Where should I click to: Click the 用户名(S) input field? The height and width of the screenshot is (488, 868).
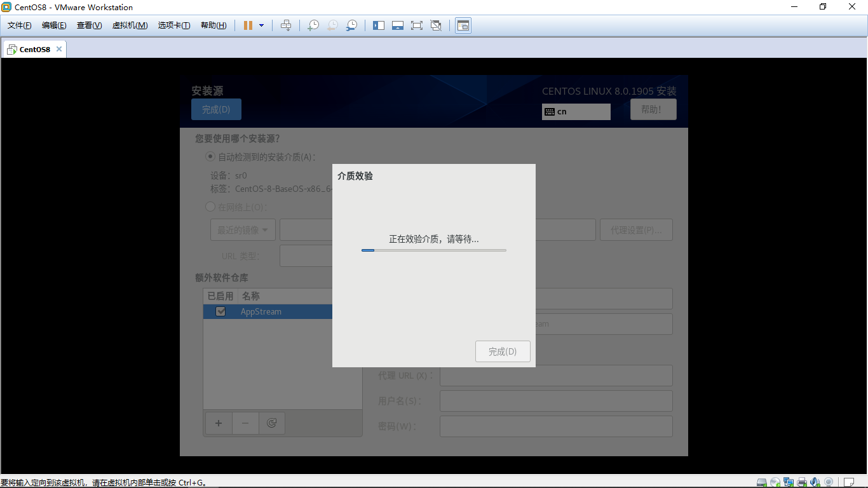click(556, 401)
